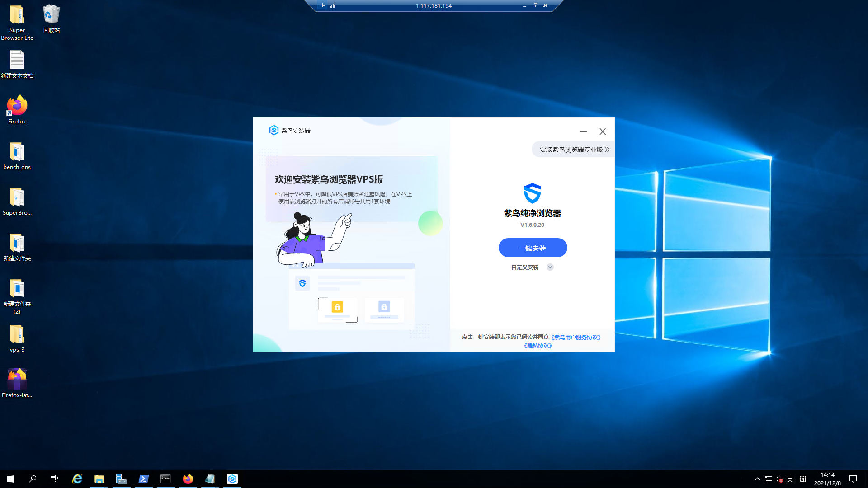Launch Windows PowerShell from taskbar
868x488 pixels.
point(143,479)
